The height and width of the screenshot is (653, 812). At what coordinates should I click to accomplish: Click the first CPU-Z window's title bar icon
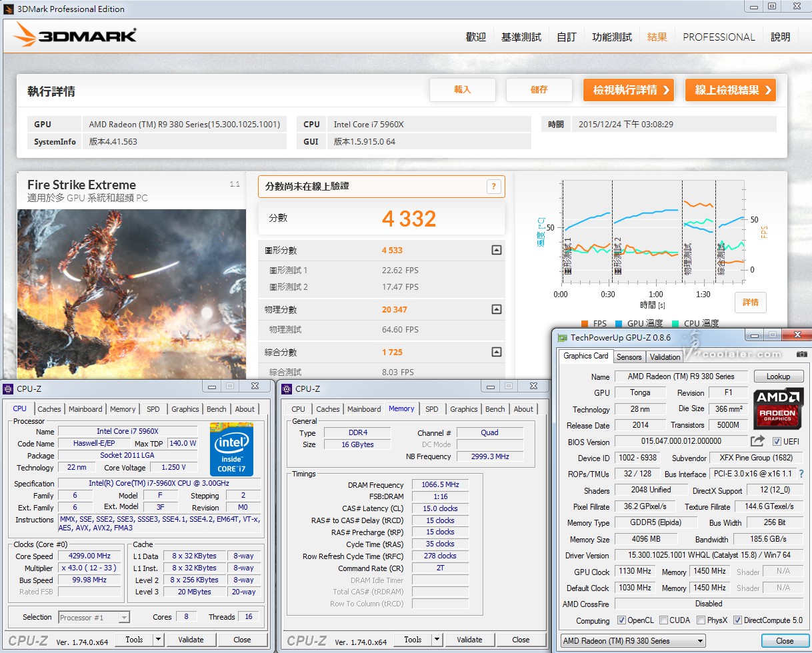pyautogui.click(x=8, y=388)
